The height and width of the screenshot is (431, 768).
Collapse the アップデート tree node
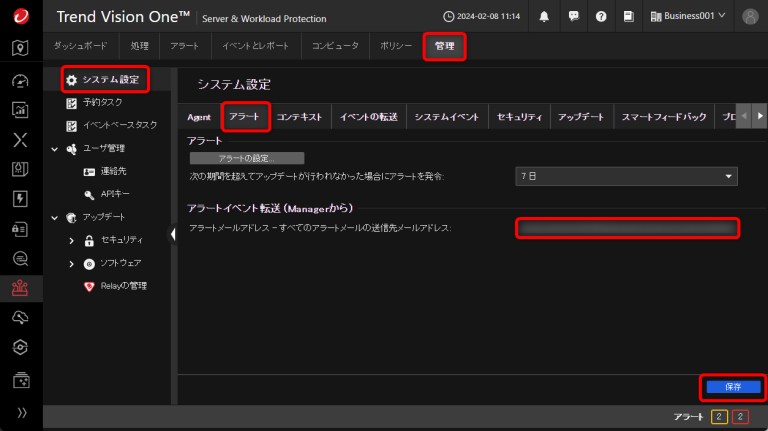click(x=55, y=217)
